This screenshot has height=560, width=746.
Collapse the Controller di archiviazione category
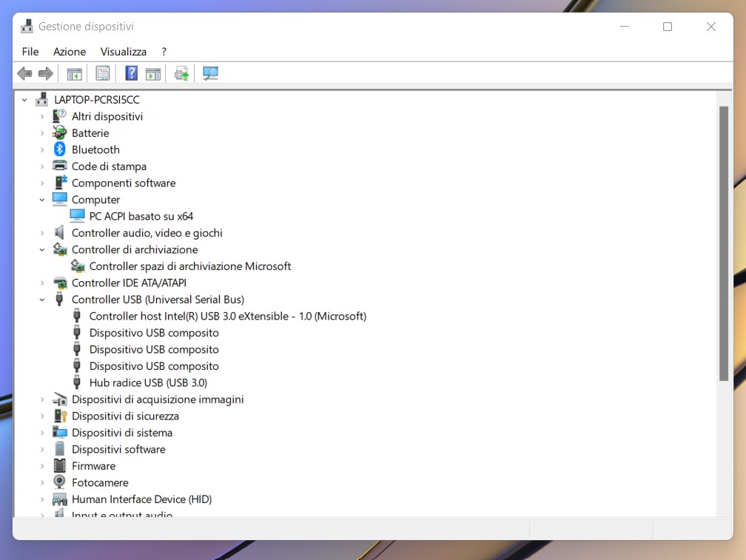[x=42, y=249]
